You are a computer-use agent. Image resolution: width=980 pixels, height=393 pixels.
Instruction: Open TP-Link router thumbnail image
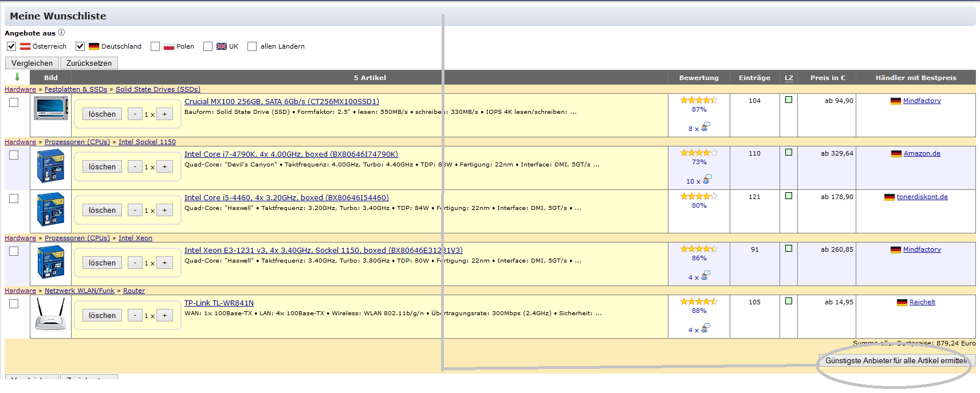click(50, 314)
